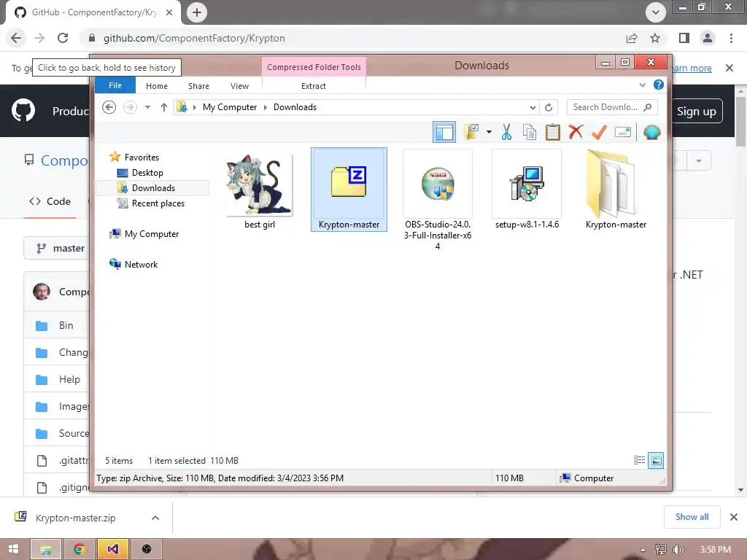Select Desktop in the navigation pane
This screenshot has width=747, height=560.
147,172
